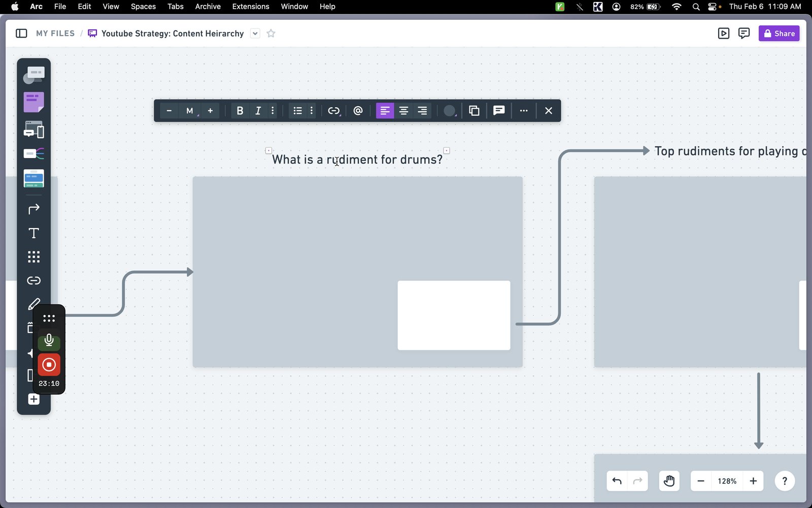This screenshot has height=508, width=812.
Task: Select the pencil drawing tool
Action: tap(33, 304)
